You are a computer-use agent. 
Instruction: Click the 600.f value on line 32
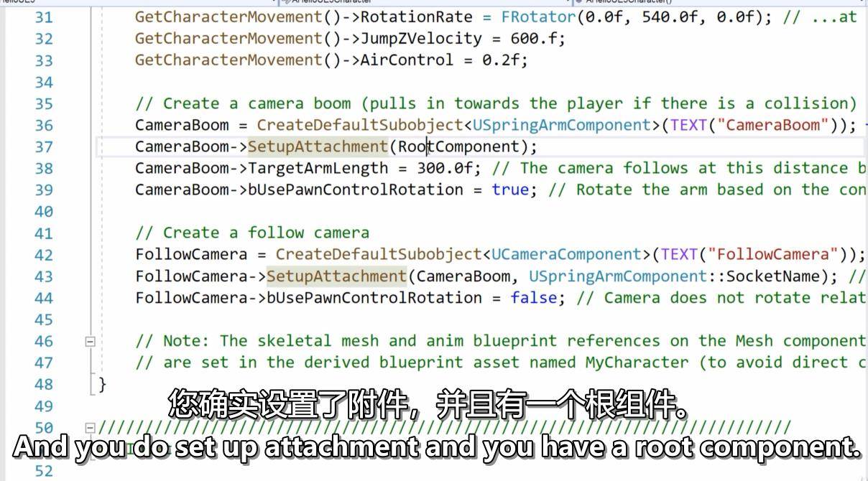tap(534, 39)
